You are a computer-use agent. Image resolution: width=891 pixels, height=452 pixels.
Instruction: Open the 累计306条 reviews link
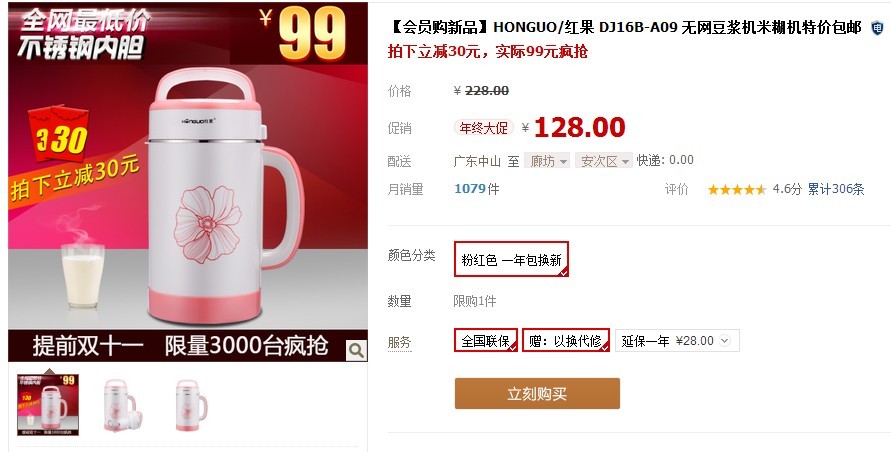click(836, 189)
